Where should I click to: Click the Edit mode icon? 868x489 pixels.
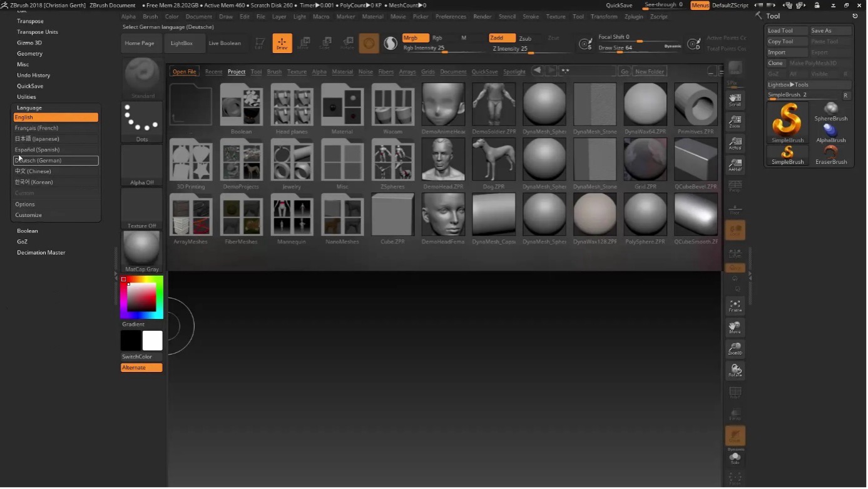(x=260, y=43)
